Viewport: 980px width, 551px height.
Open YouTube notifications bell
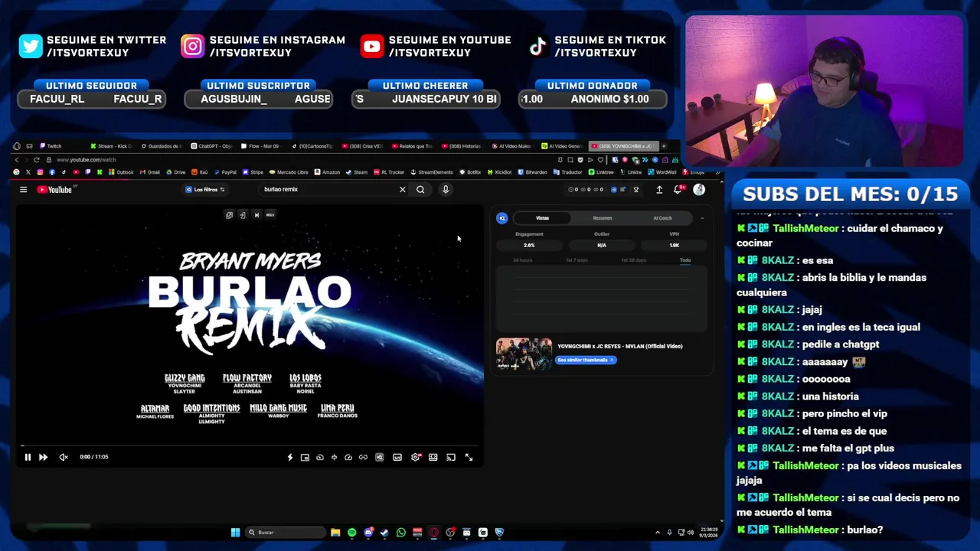click(678, 190)
